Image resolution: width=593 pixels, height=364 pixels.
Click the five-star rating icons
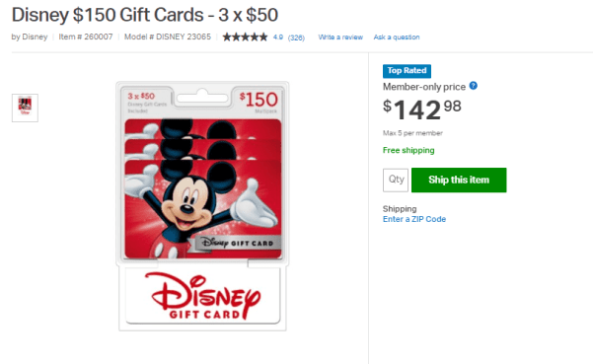(x=245, y=37)
